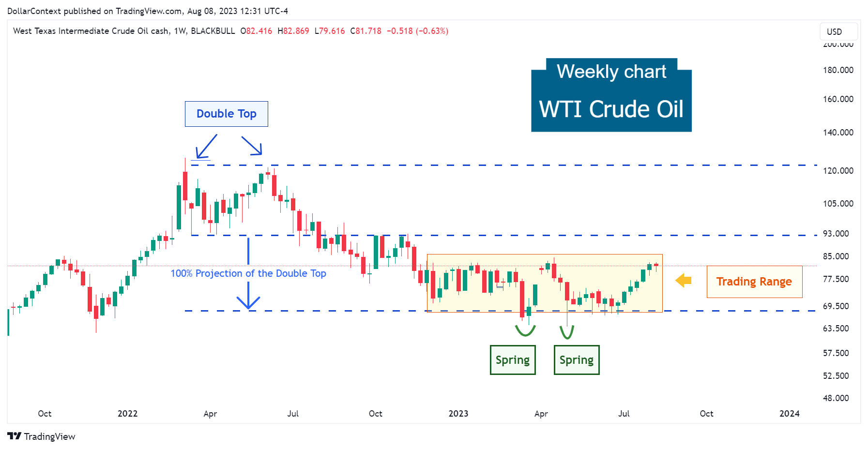Image resolution: width=868 pixels, height=449 pixels.
Task: Click the Double Top label box
Action: click(x=226, y=114)
